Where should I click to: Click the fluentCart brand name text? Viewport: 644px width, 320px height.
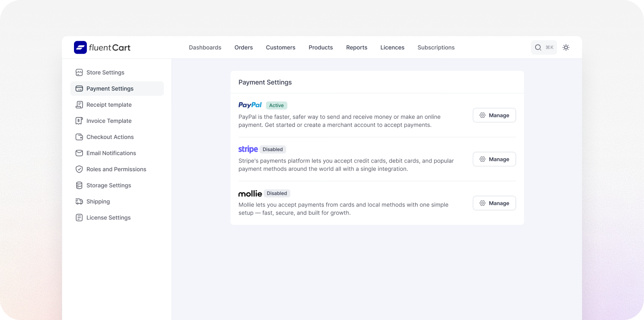(110, 48)
